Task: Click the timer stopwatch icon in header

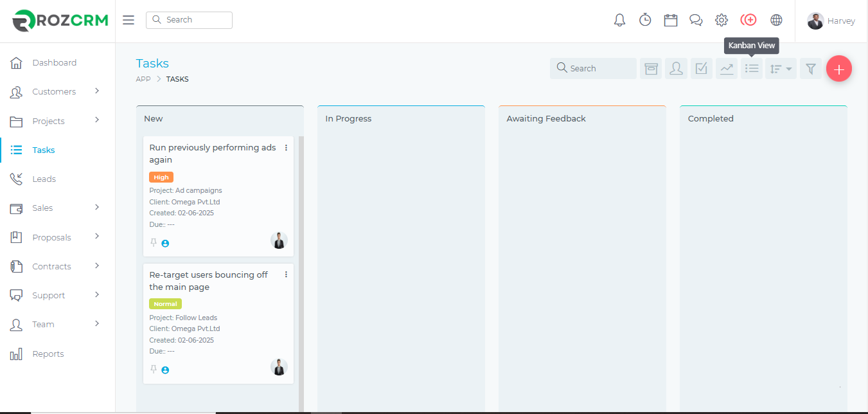Action: point(645,20)
